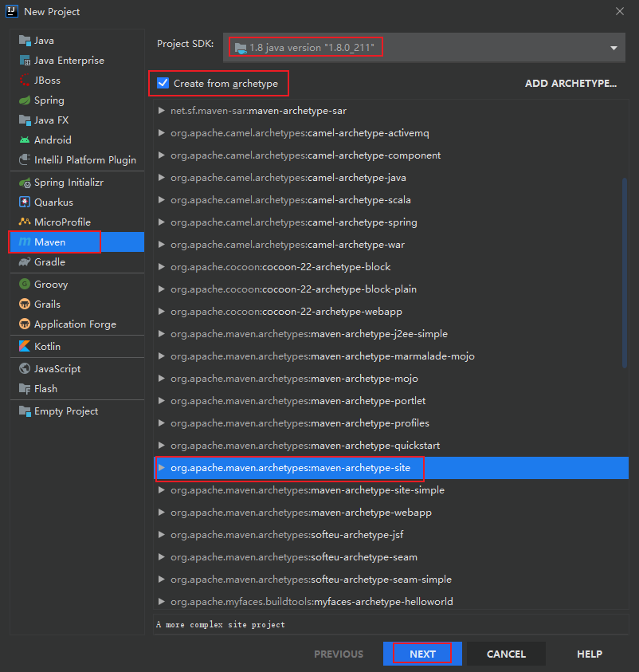Select softeu-archetype-jsf row text
The image size is (639, 672).
(287, 534)
